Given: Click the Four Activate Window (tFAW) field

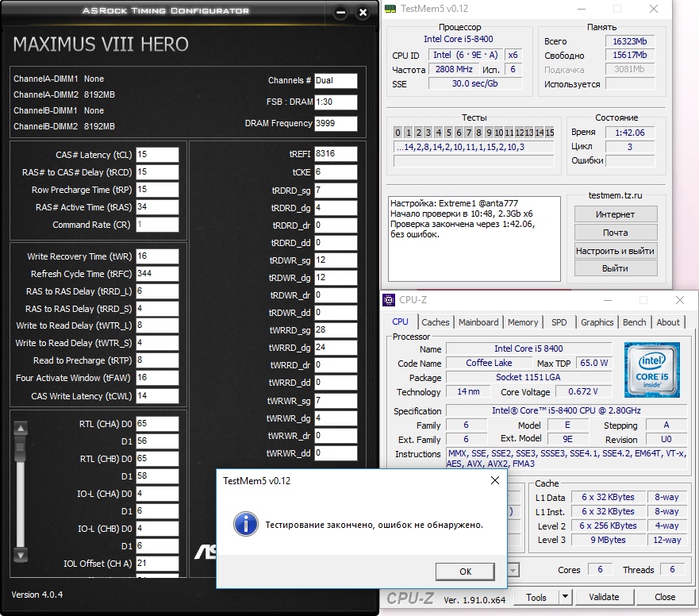Looking at the screenshot, I should pos(157,377).
